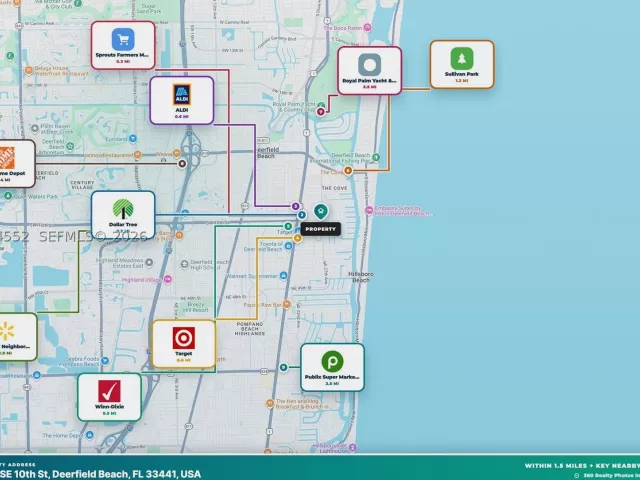
Task: Click green map marker number 5
Action: 288,226
